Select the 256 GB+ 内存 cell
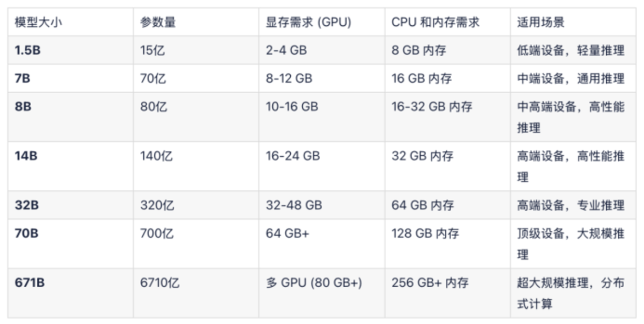Image resolution: width=644 pixels, height=324 pixels. tap(430, 283)
